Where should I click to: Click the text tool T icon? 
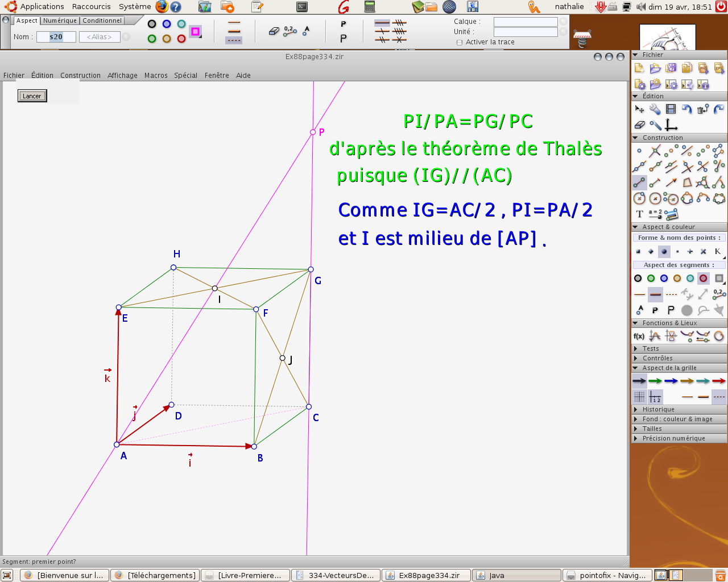(639, 214)
